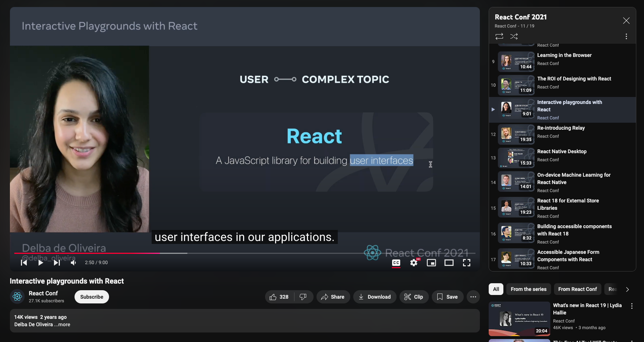Open the subtitles/CC icon
Viewport: 644px width, 342px height.
pyautogui.click(x=396, y=262)
